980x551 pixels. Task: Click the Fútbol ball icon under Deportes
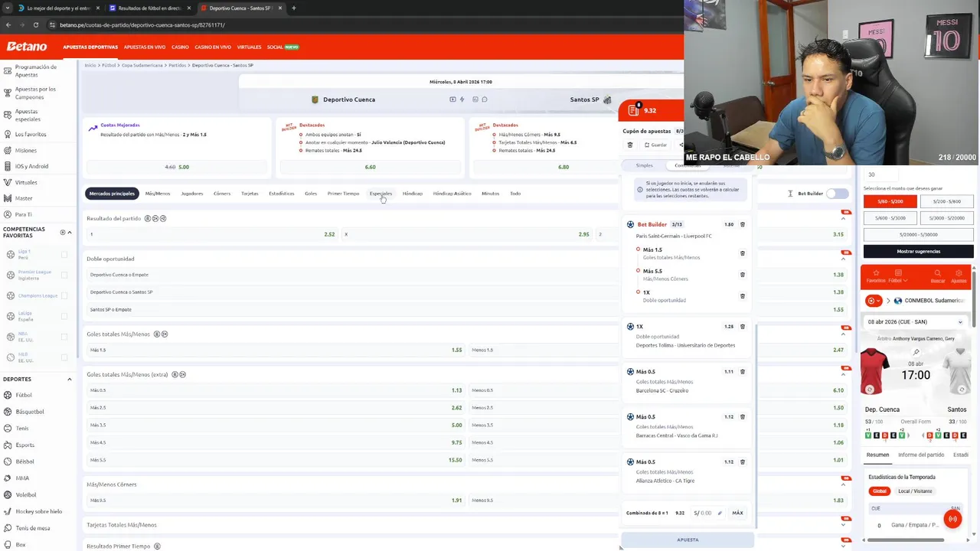tap(8, 395)
